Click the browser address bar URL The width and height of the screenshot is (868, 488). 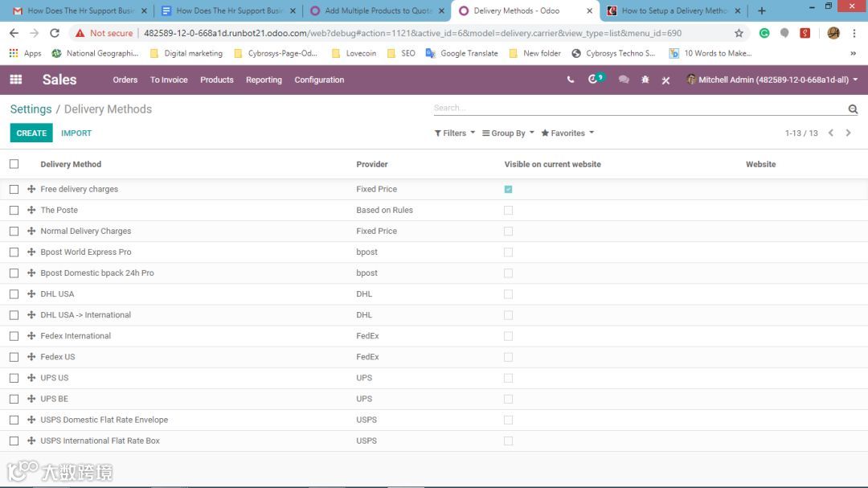[x=412, y=33]
